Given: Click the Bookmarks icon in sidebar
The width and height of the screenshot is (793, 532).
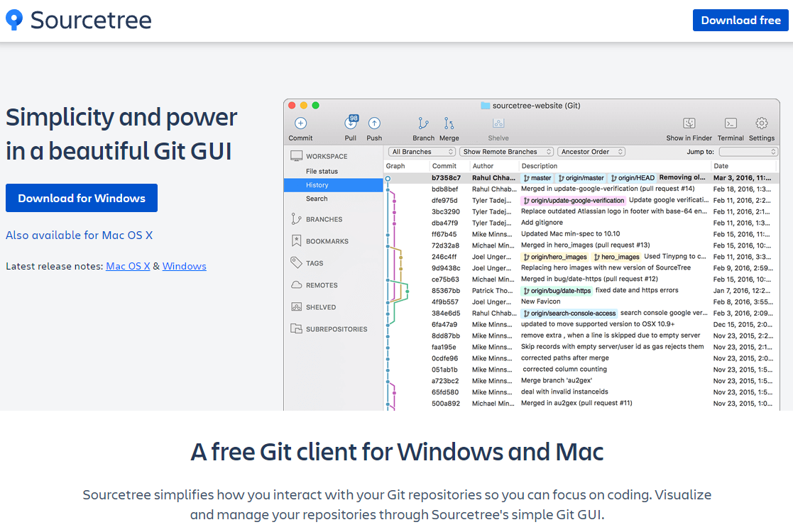Looking at the screenshot, I should coord(296,241).
